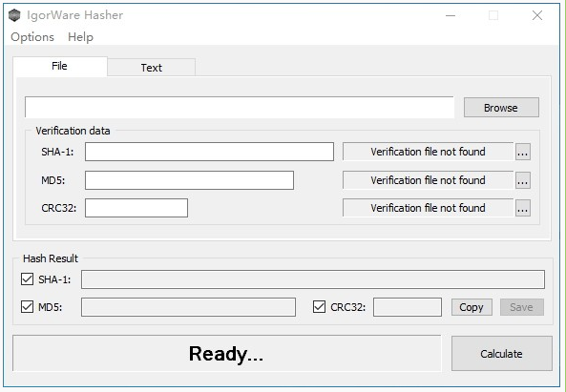Click the Ready... status bar

click(227, 354)
